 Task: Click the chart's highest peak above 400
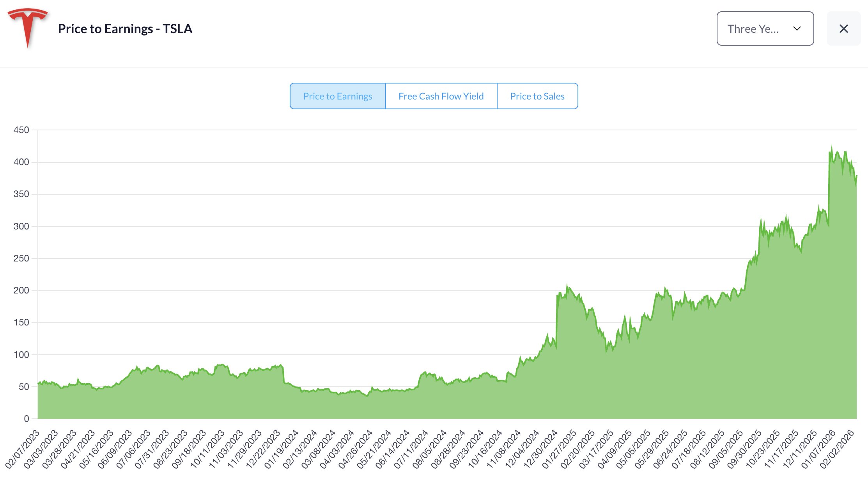click(x=832, y=147)
